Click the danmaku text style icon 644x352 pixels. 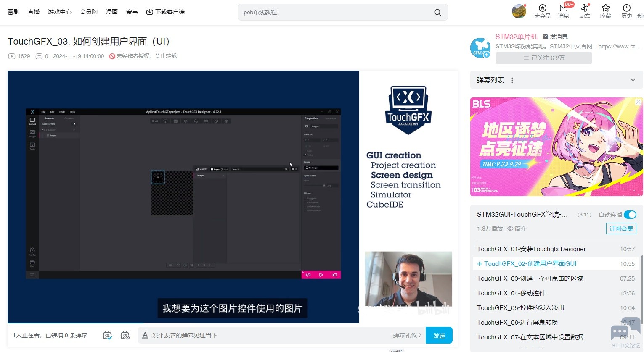click(x=145, y=335)
